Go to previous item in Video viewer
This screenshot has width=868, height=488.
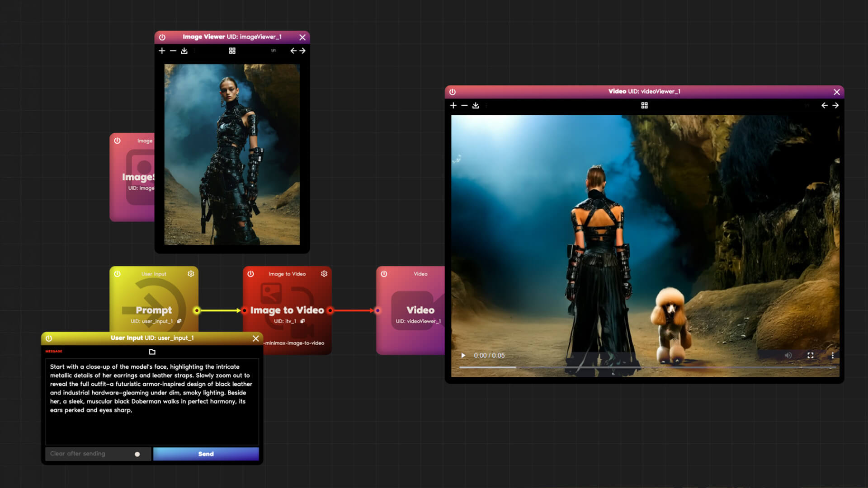[x=824, y=105]
